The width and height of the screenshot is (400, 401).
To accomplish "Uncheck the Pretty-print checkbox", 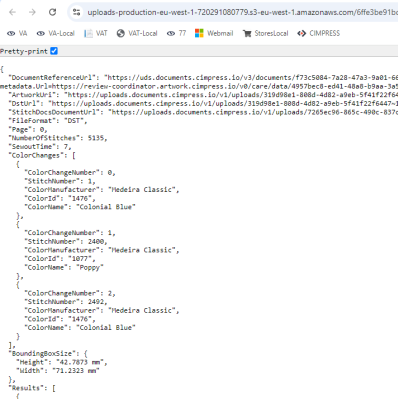I will [54, 51].
